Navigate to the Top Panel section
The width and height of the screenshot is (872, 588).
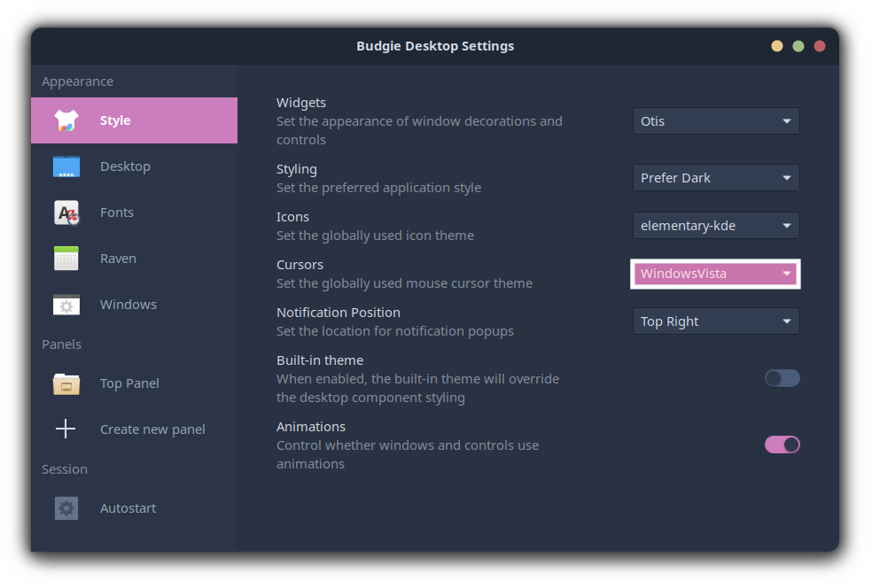[129, 383]
